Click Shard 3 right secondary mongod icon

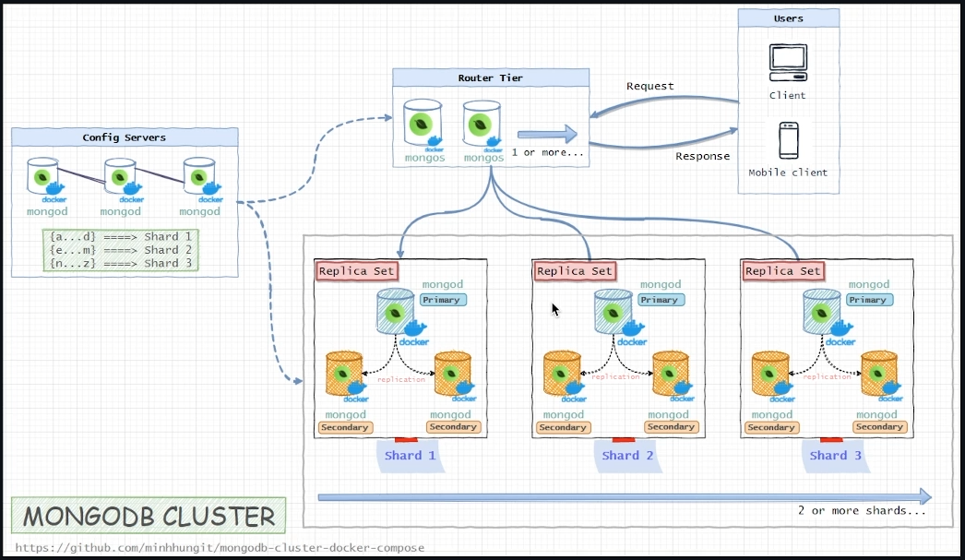[881, 375]
